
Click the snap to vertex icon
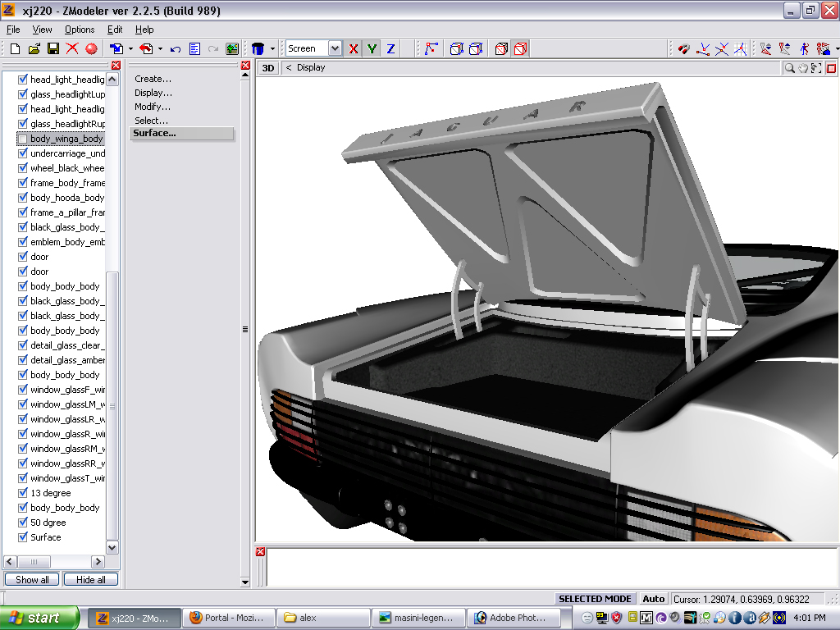(703, 48)
